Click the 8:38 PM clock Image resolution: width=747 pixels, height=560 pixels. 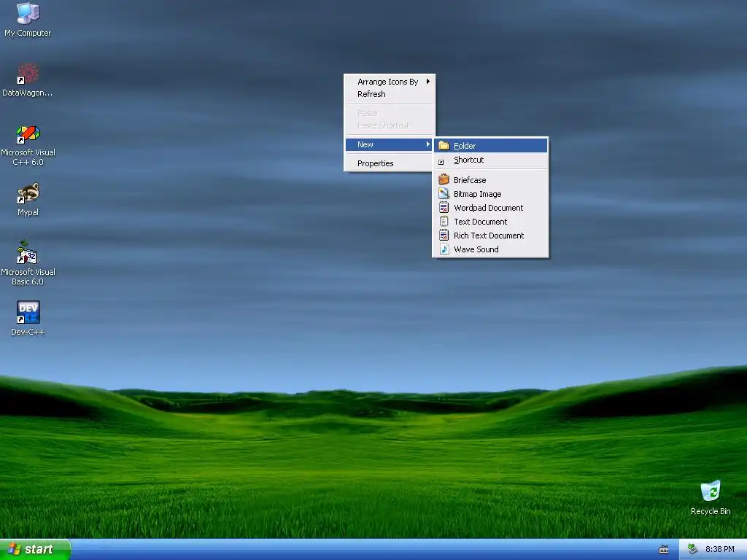[719, 549]
